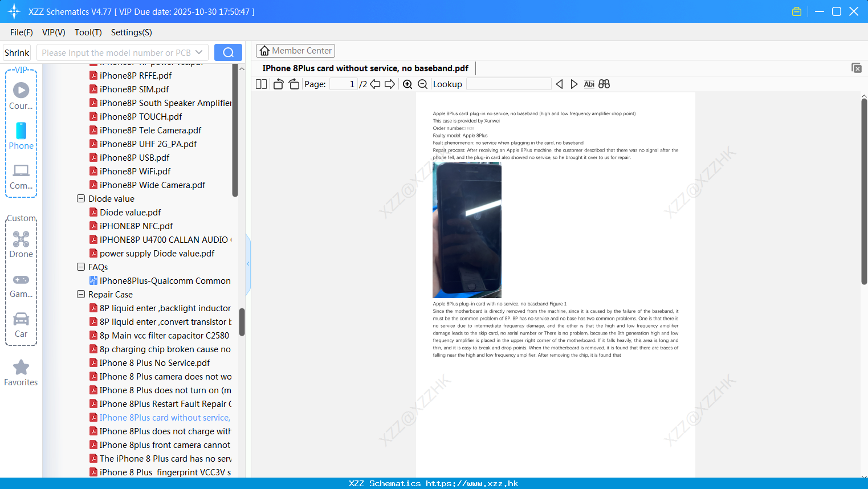Rotate page clockwise

coord(294,84)
